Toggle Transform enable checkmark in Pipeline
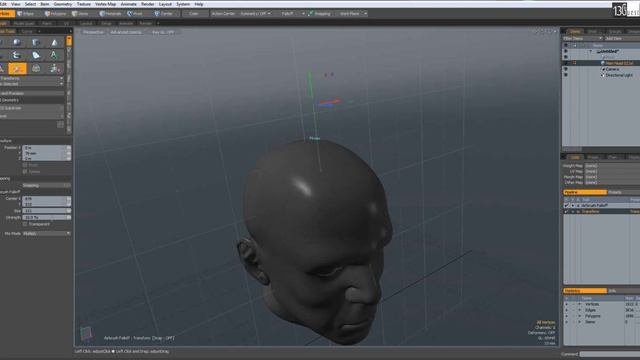This screenshot has height=360, width=640. [x=567, y=211]
